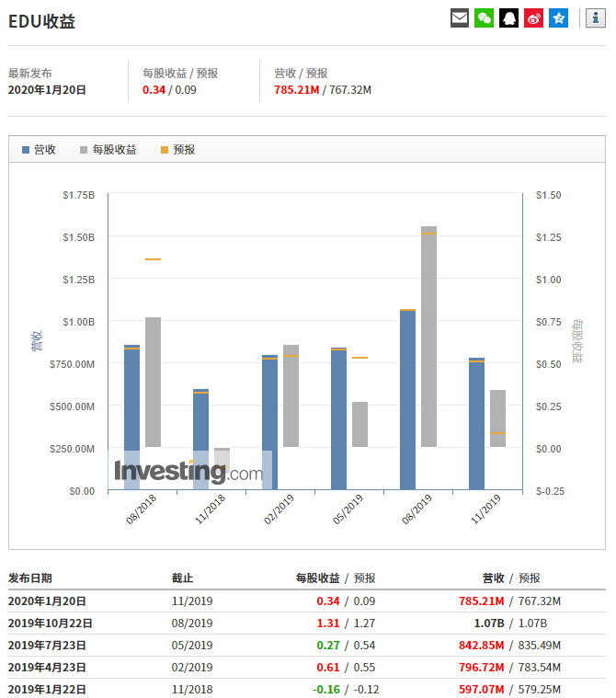Image resolution: width=616 pixels, height=698 pixels.
Task: Click revenue value 597.07M in table
Action: pos(482,690)
